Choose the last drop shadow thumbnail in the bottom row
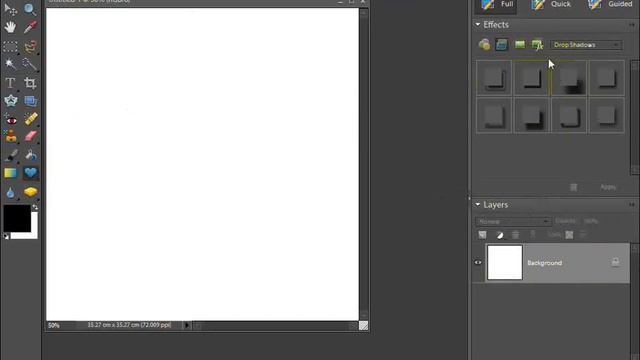The width and height of the screenshot is (640, 360). pyautogui.click(x=607, y=116)
